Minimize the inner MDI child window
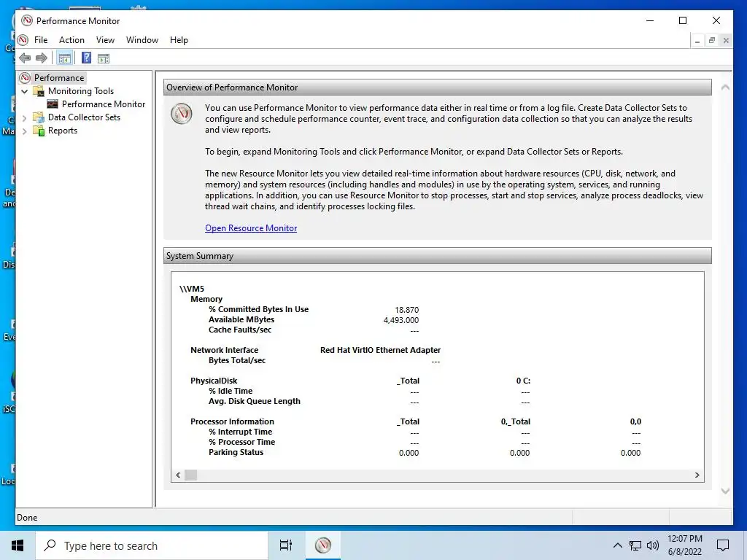Viewport: 747px width, 560px height. pyautogui.click(x=697, y=41)
